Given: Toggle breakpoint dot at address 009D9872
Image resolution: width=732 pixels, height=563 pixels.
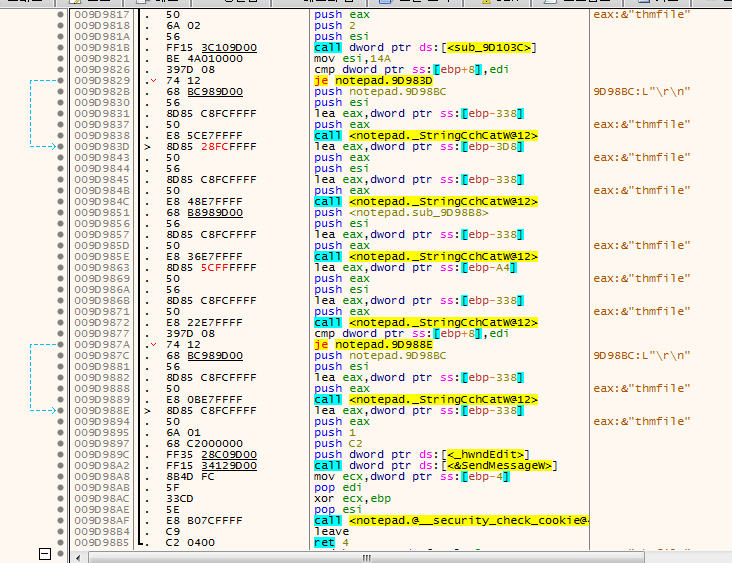Looking at the screenshot, I should [x=60, y=323].
